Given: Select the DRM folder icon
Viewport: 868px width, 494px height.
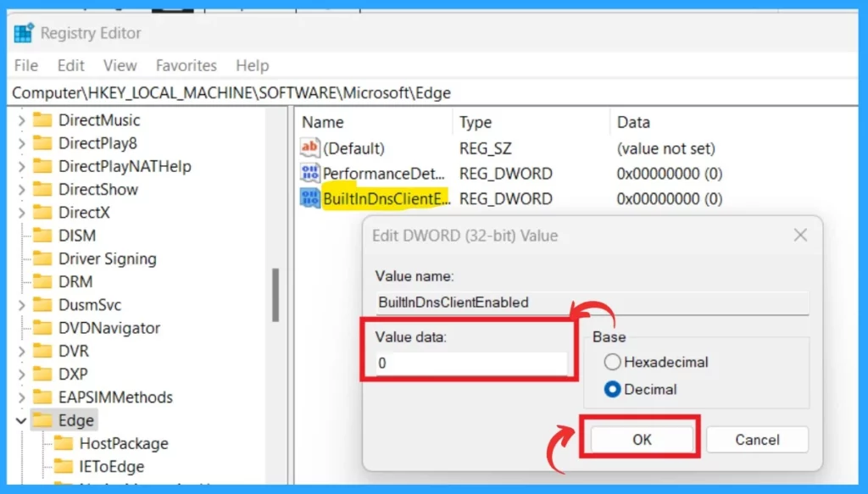Looking at the screenshot, I should click(42, 281).
